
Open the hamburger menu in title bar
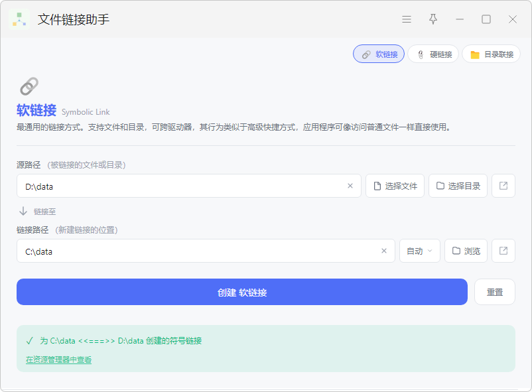click(x=407, y=19)
